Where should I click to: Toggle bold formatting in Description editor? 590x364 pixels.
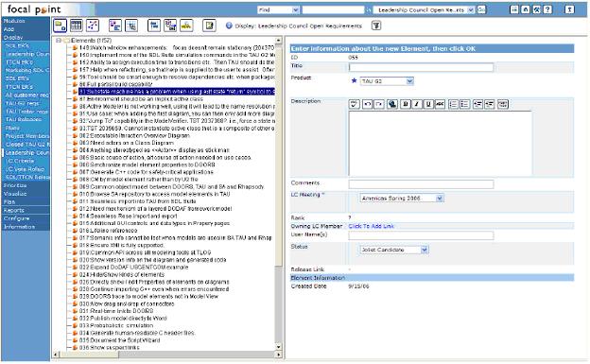tap(406, 104)
